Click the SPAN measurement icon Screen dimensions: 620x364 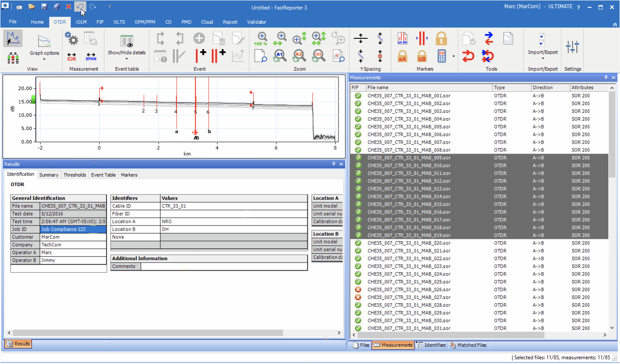point(91,56)
